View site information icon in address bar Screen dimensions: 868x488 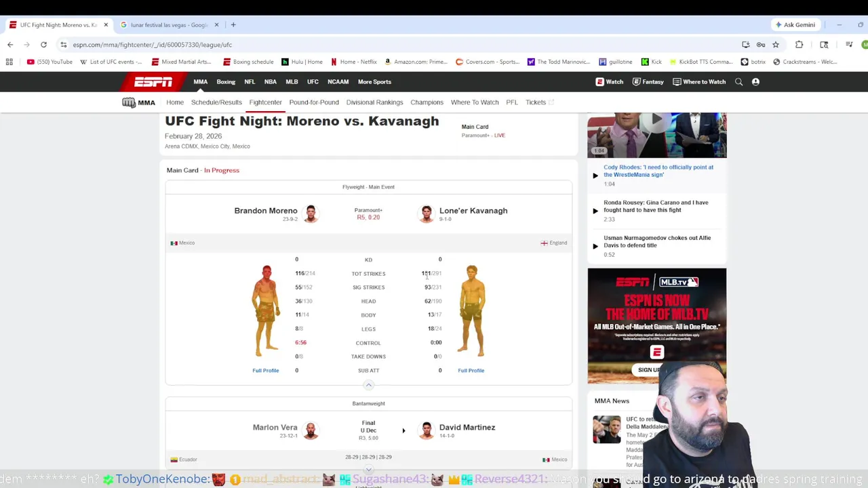63,45
